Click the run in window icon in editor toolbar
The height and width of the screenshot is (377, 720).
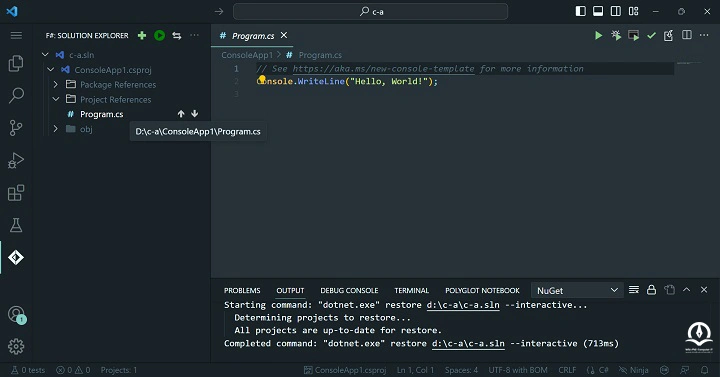634,35
